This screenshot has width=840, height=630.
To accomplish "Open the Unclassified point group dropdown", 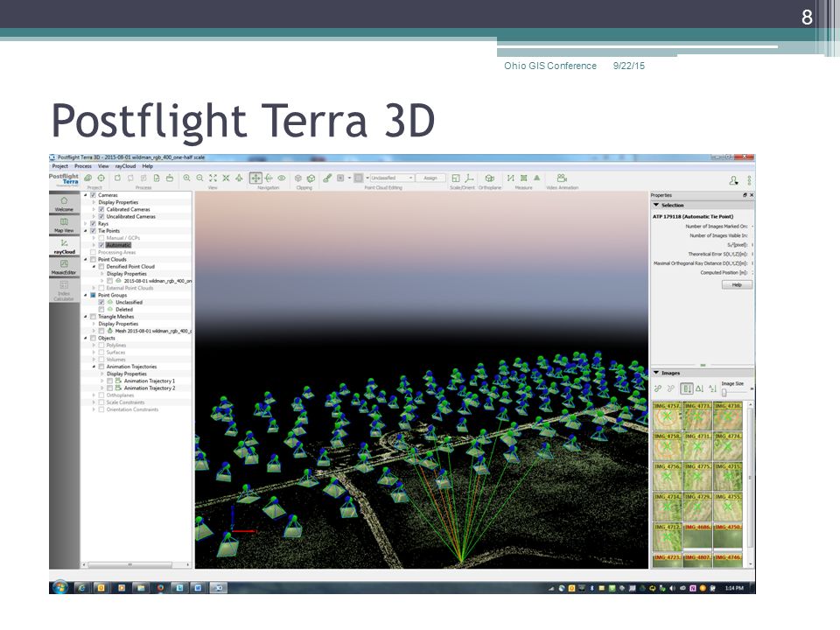I will click(392, 178).
